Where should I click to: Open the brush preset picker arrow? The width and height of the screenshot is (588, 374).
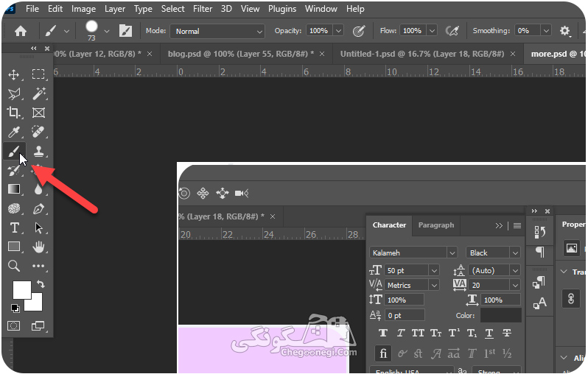107,31
